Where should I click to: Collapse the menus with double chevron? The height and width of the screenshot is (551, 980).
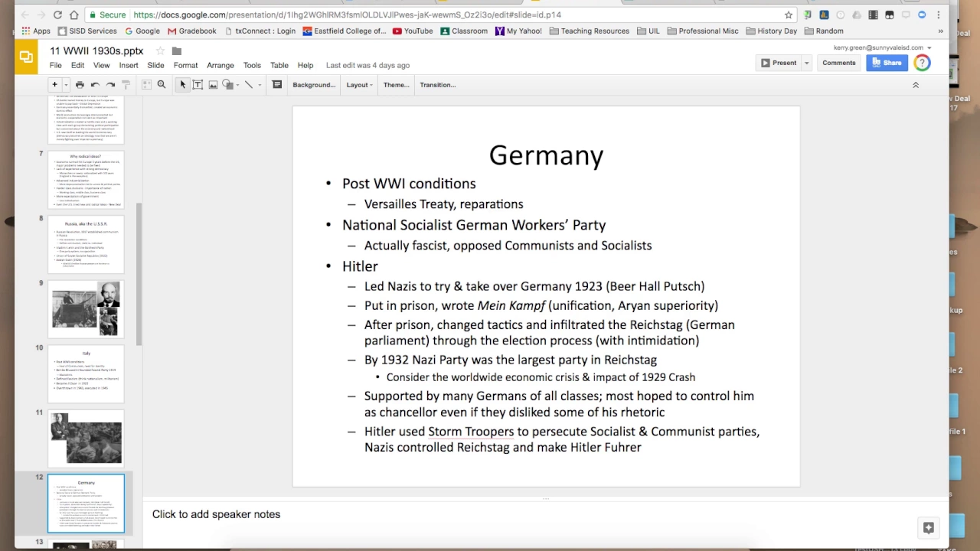tap(915, 85)
